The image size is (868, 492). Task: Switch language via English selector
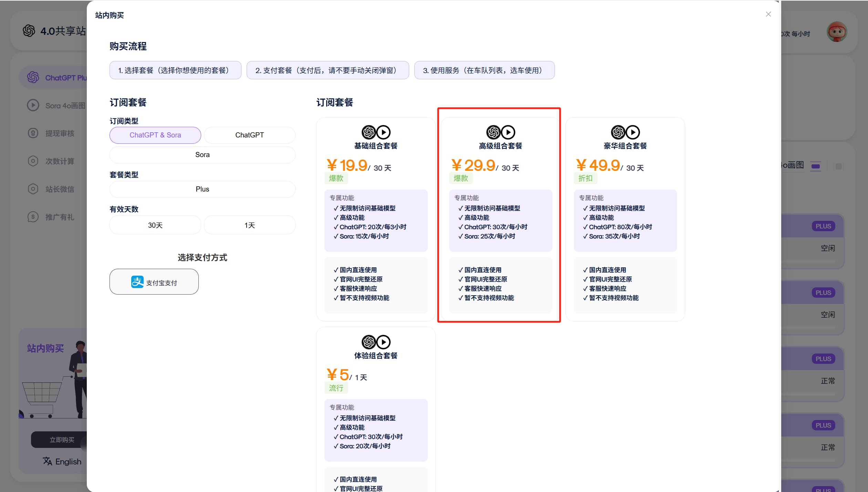point(62,461)
